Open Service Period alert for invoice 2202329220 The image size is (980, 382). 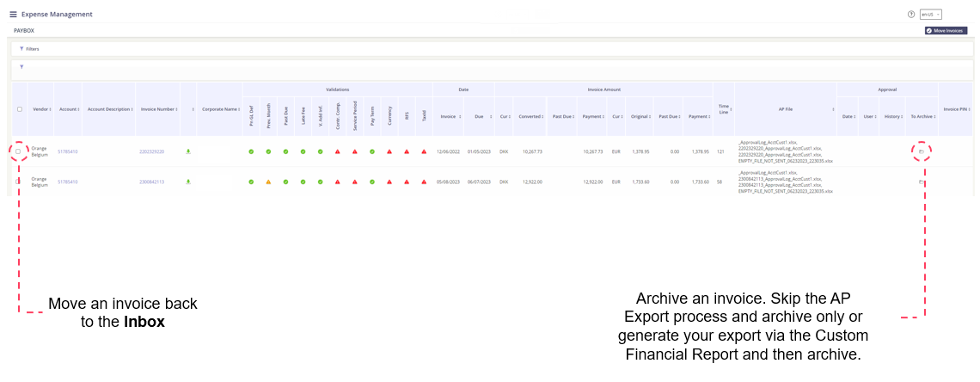click(354, 151)
